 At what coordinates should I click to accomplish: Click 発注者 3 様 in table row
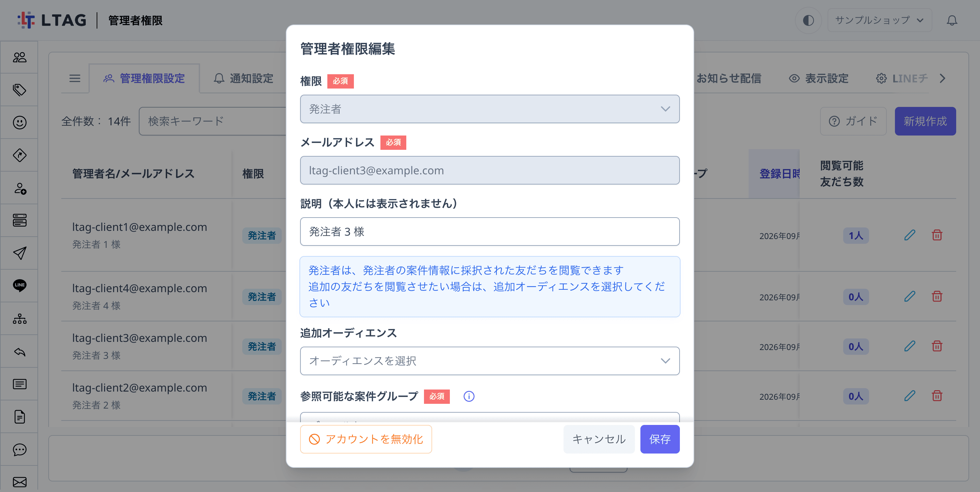pyautogui.click(x=96, y=355)
